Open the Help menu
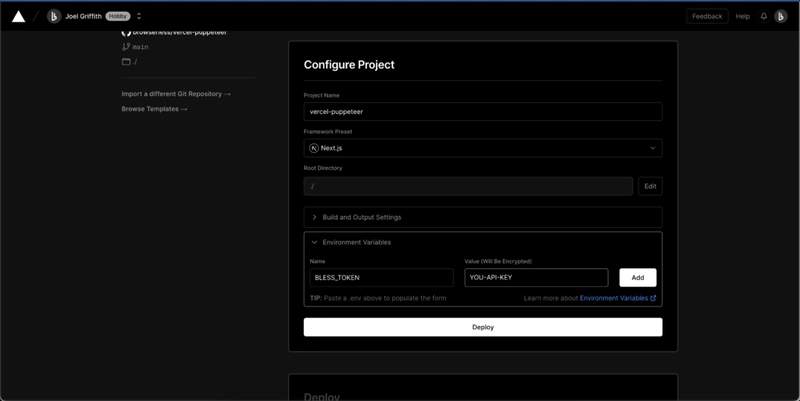Image resolution: width=800 pixels, height=401 pixels. (x=742, y=16)
